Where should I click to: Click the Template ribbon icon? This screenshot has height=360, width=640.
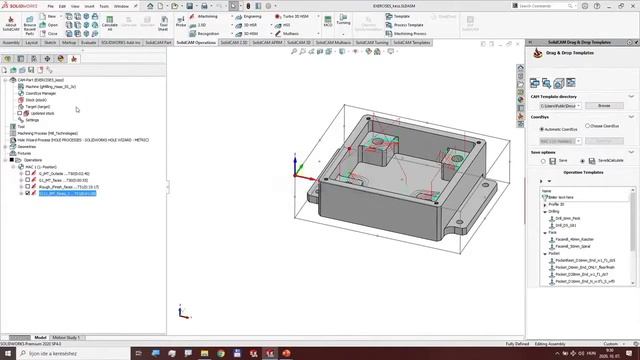[x=398, y=16]
